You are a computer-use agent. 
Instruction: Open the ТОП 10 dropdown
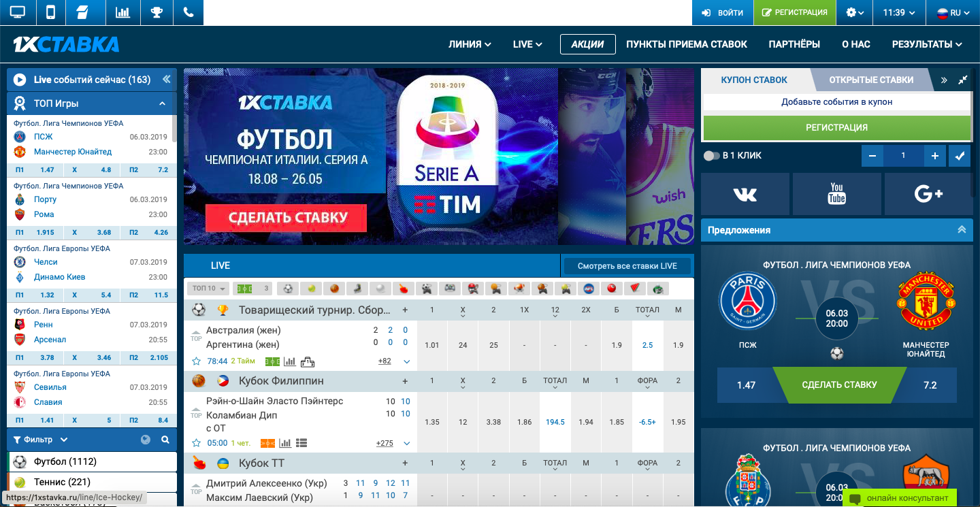[x=208, y=288]
